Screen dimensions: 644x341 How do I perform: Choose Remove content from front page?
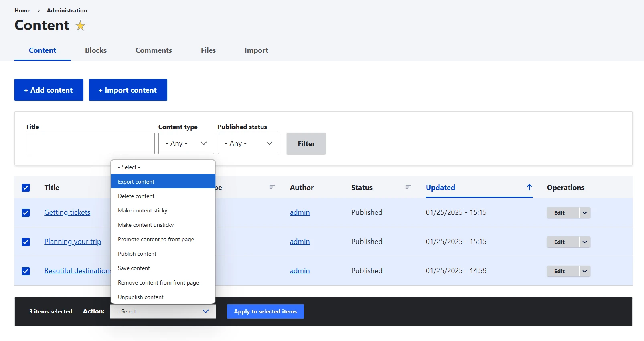[x=163, y=282]
